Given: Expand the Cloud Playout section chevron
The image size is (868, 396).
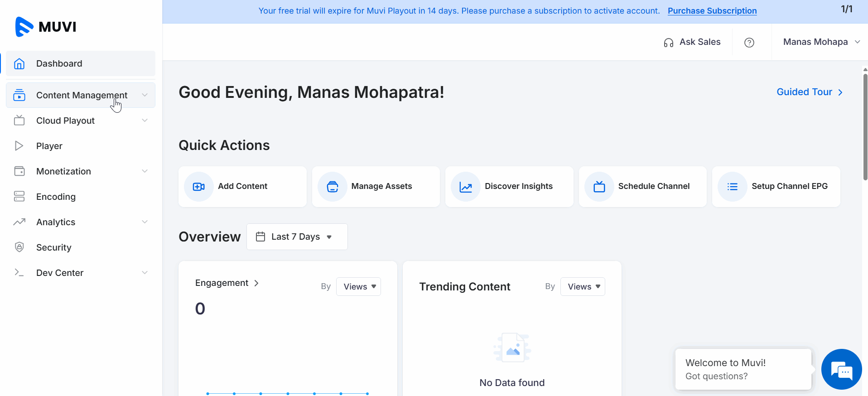Looking at the screenshot, I should point(145,121).
